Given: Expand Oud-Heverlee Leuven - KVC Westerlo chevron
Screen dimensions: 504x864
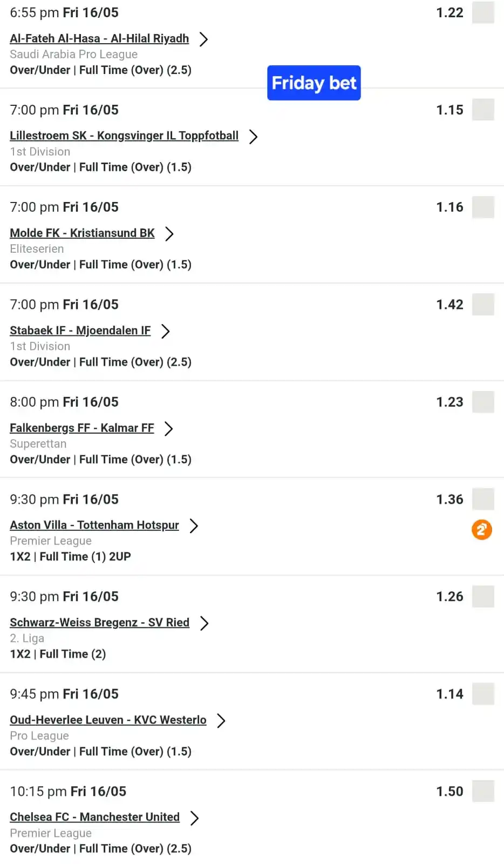Looking at the screenshot, I should click(221, 720).
